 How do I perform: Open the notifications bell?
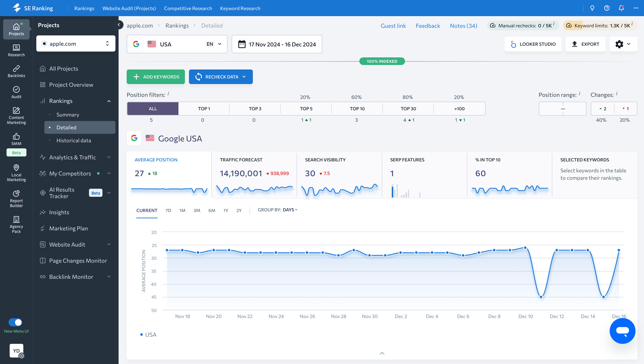(x=621, y=8)
